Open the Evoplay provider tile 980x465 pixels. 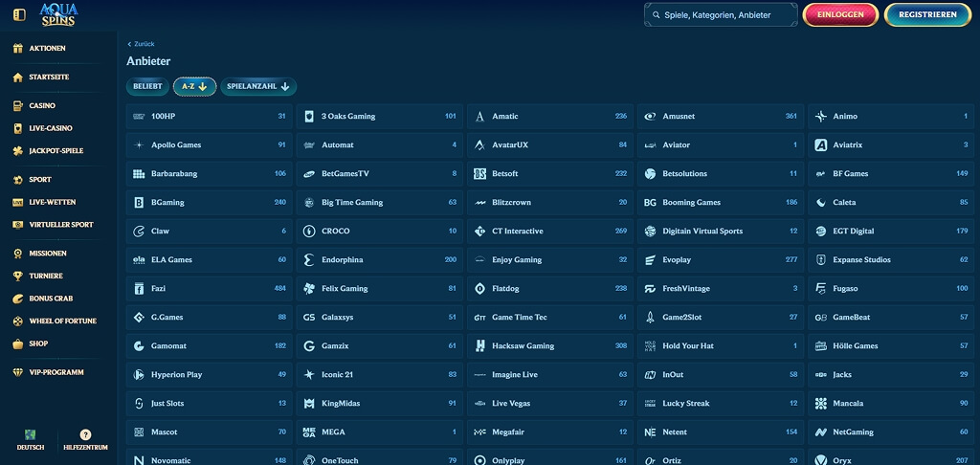tap(721, 259)
